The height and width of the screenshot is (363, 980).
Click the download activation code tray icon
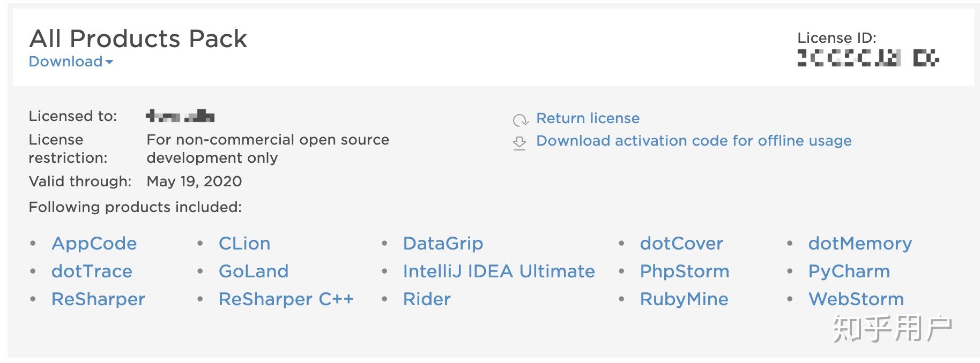(x=519, y=143)
